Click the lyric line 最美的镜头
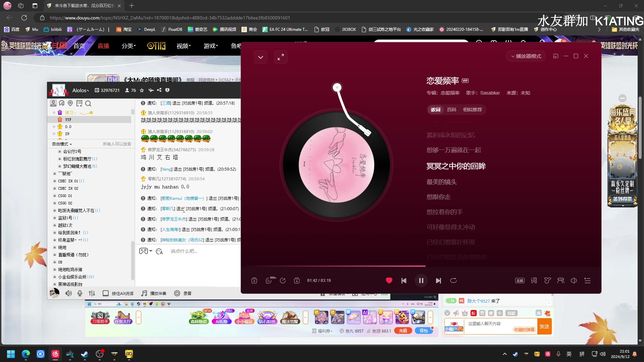Screen dimensions: 644x362 tap(441, 182)
